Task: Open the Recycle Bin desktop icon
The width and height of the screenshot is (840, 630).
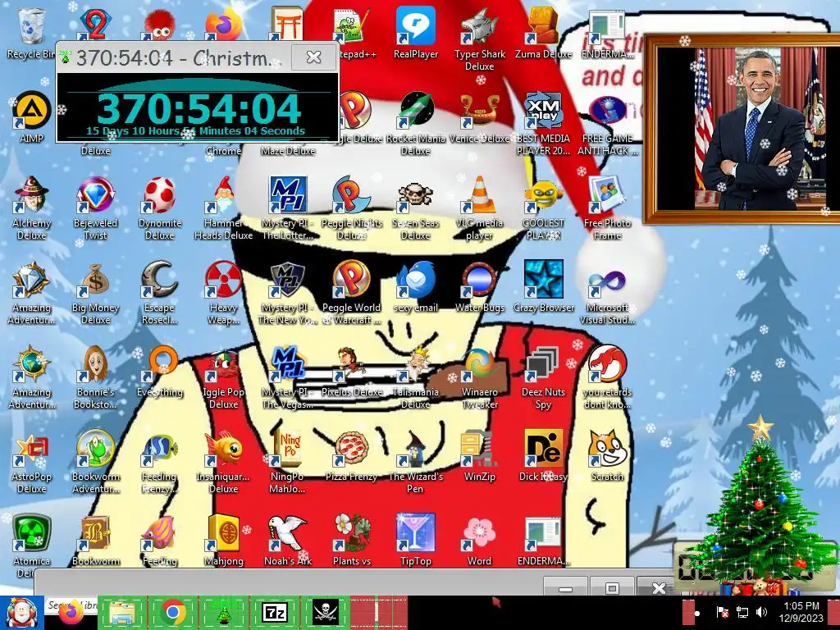Action: tap(32, 33)
